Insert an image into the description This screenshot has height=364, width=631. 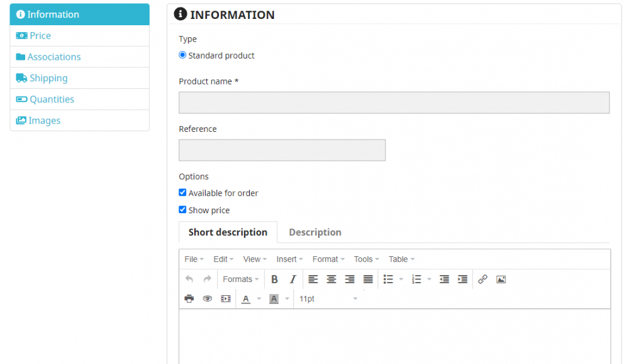point(501,279)
